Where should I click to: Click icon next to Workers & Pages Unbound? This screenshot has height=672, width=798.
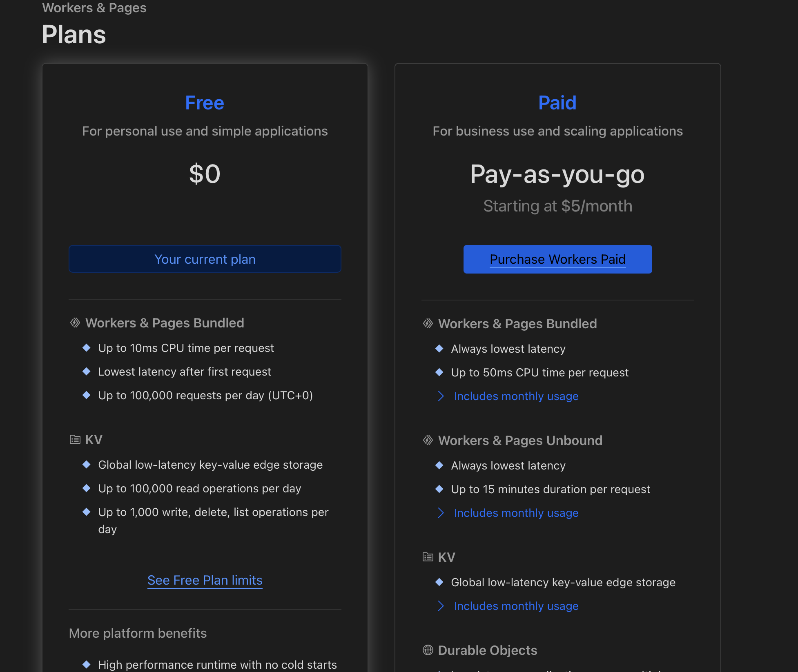tap(428, 441)
